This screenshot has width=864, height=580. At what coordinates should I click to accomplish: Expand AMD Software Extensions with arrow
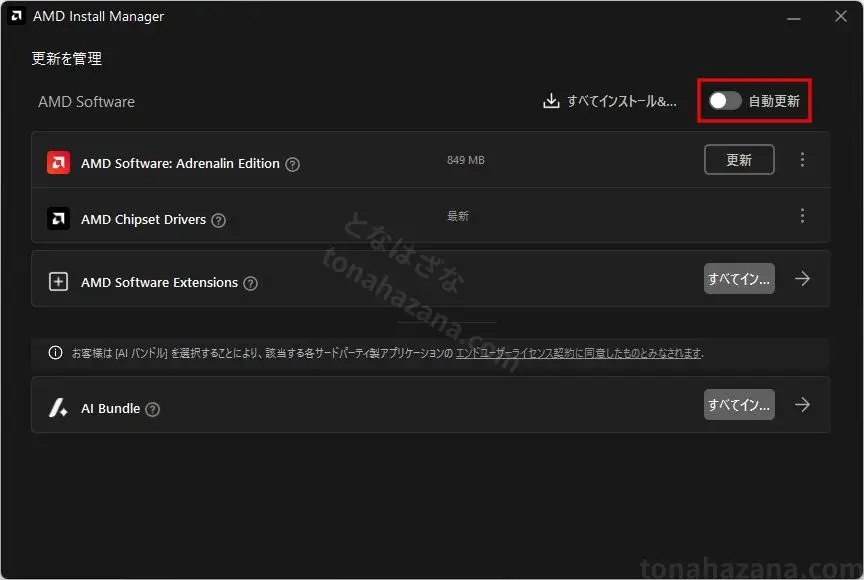(802, 279)
